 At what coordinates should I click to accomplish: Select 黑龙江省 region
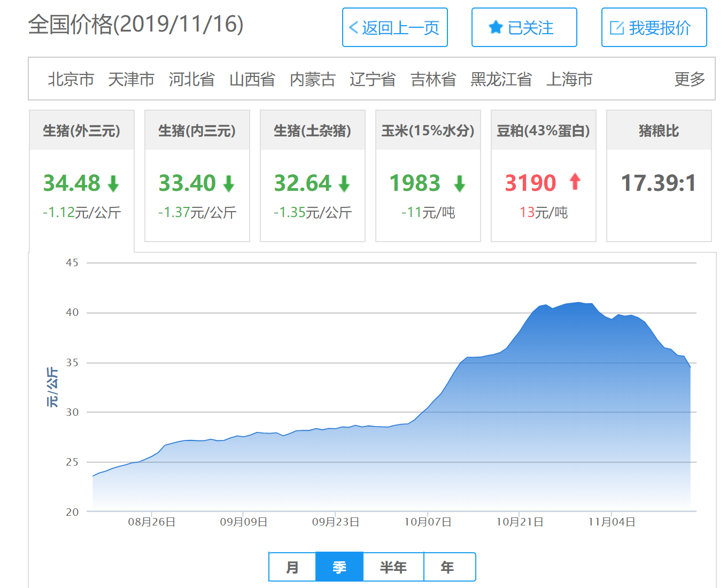[501, 79]
